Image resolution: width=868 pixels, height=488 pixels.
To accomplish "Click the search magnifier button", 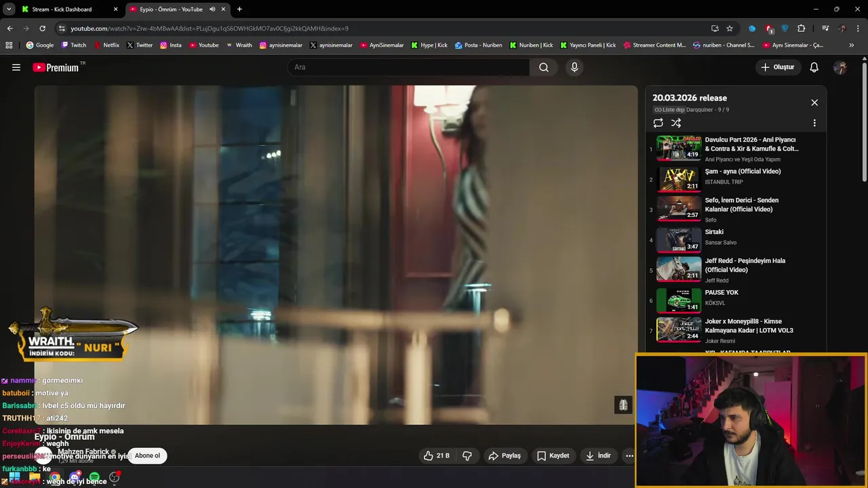I will (x=544, y=67).
